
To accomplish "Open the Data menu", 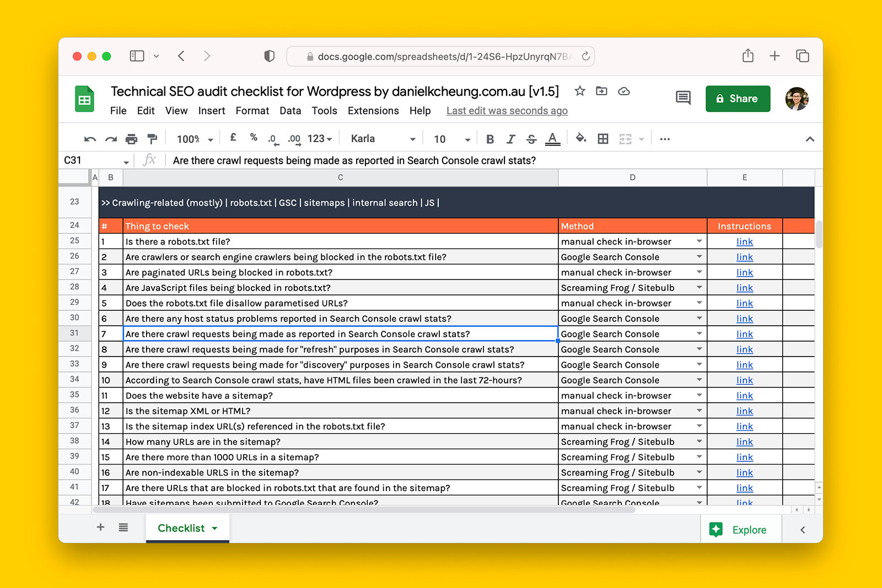I will (291, 111).
